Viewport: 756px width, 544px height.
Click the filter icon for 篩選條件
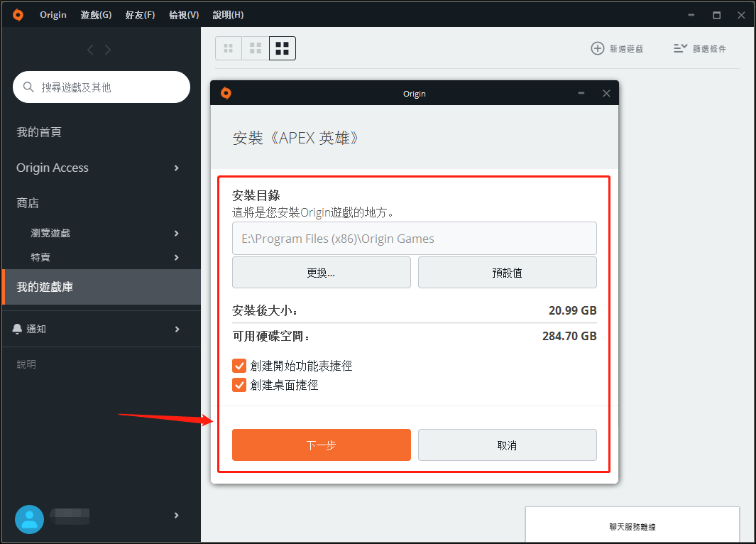(680, 48)
